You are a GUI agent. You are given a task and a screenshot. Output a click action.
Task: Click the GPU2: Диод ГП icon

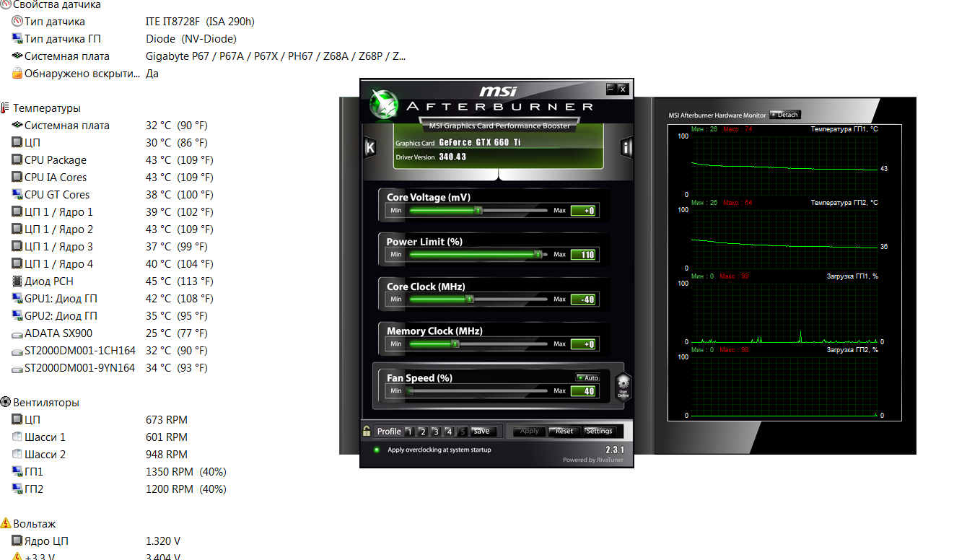(17, 316)
